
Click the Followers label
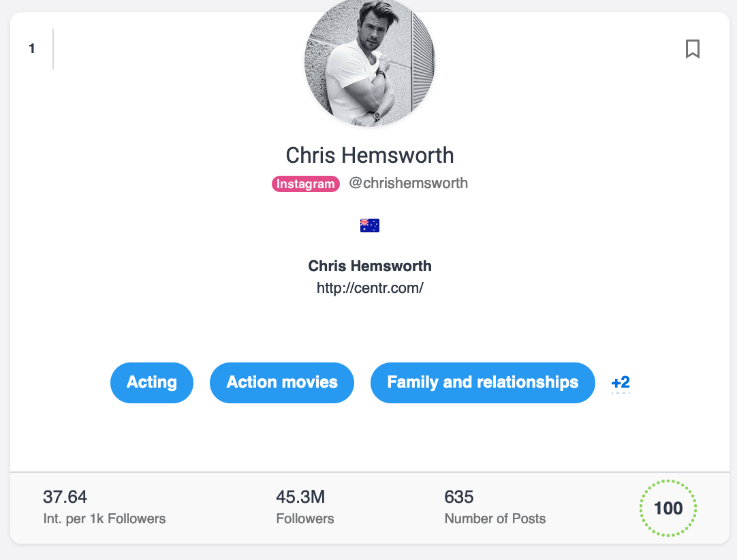[x=305, y=519]
